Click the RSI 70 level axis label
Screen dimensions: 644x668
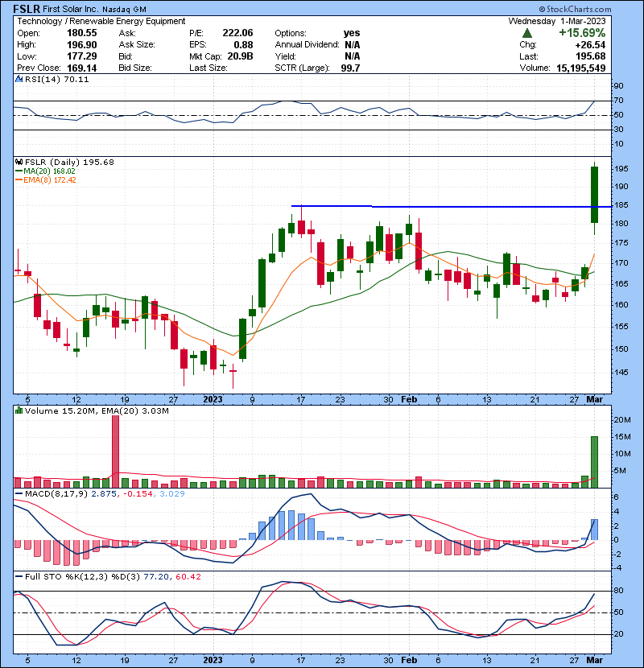(x=618, y=101)
